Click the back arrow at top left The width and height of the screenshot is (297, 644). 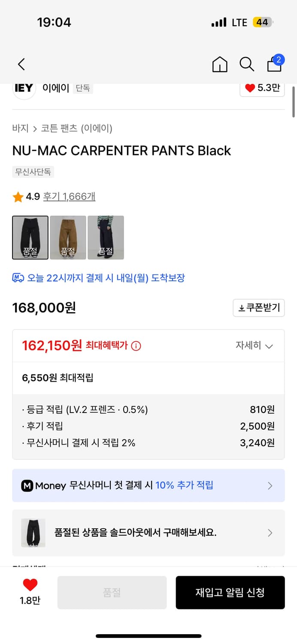point(21,64)
